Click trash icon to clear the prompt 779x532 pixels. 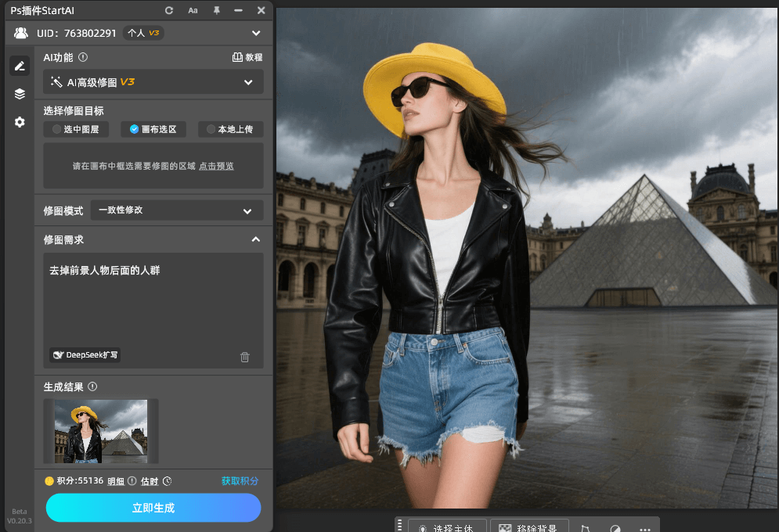(x=245, y=357)
